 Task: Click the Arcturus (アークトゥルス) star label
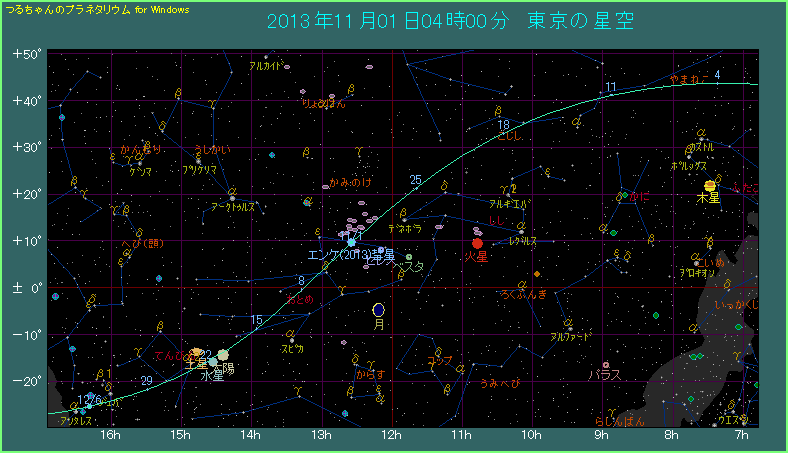232,207
